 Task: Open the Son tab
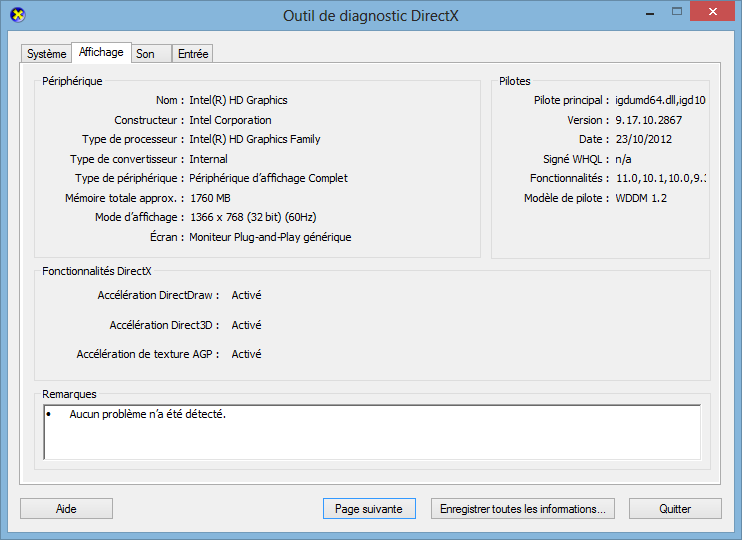pos(151,53)
